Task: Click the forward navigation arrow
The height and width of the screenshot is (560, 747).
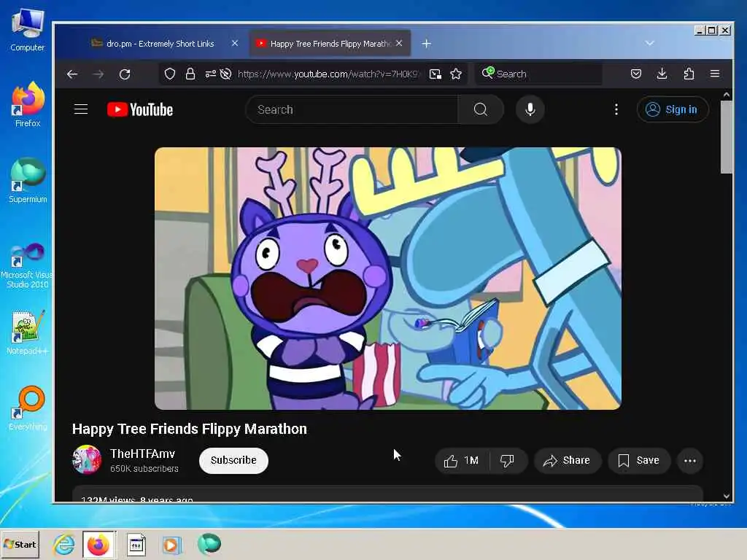Action: (98, 74)
